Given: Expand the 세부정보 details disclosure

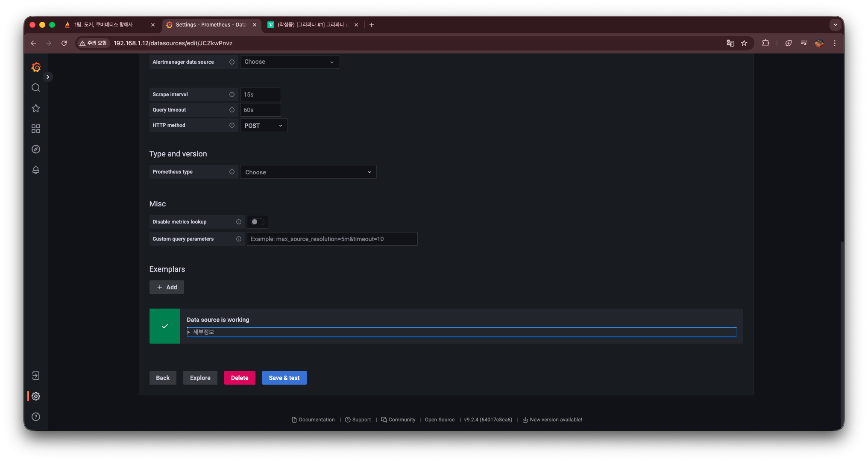Looking at the screenshot, I should (203, 332).
